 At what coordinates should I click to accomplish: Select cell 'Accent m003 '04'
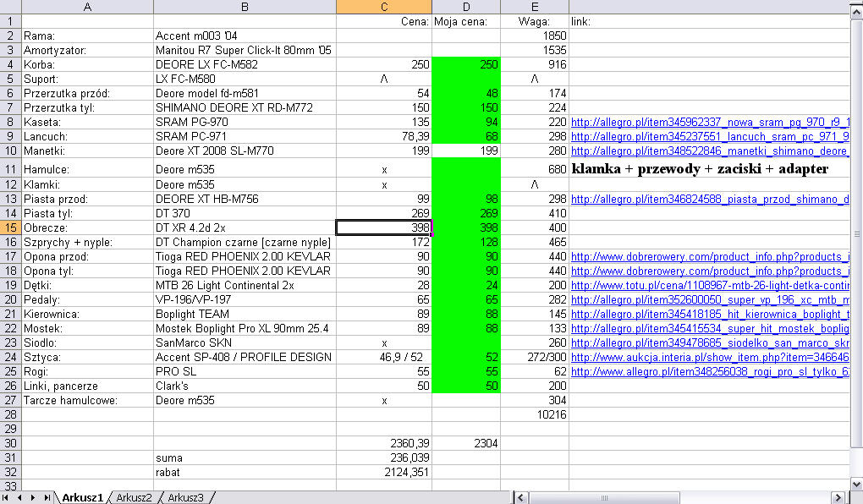tap(245, 36)
